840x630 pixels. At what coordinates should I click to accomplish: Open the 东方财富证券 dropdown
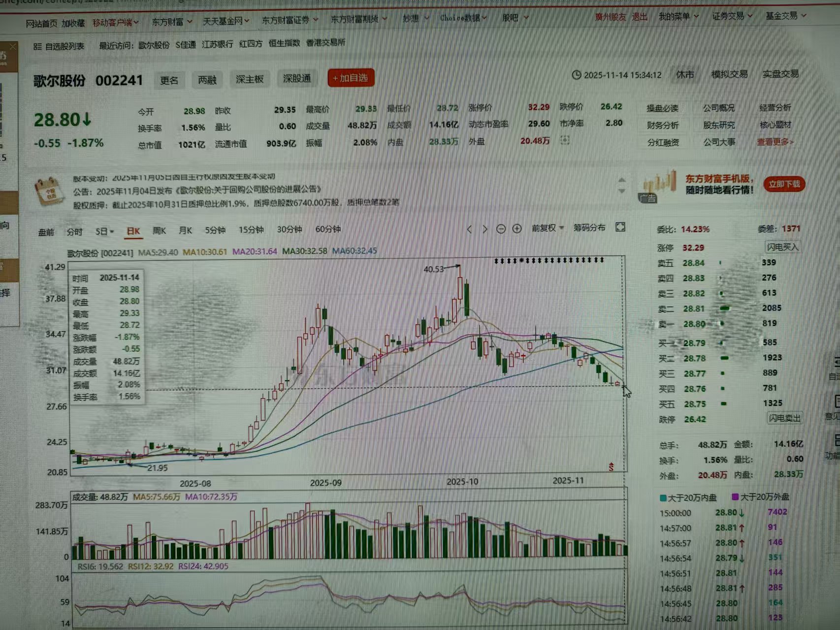coord(290,20)
